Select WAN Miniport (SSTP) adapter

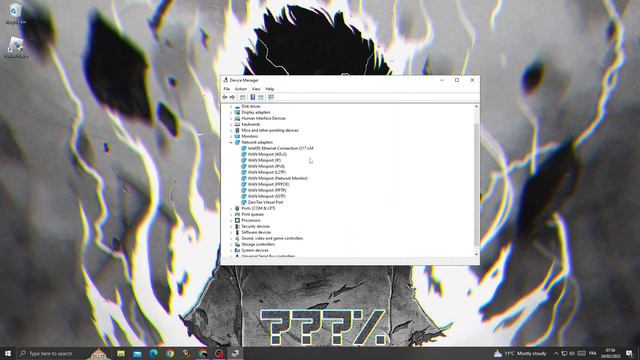click(x=267, y=196)
